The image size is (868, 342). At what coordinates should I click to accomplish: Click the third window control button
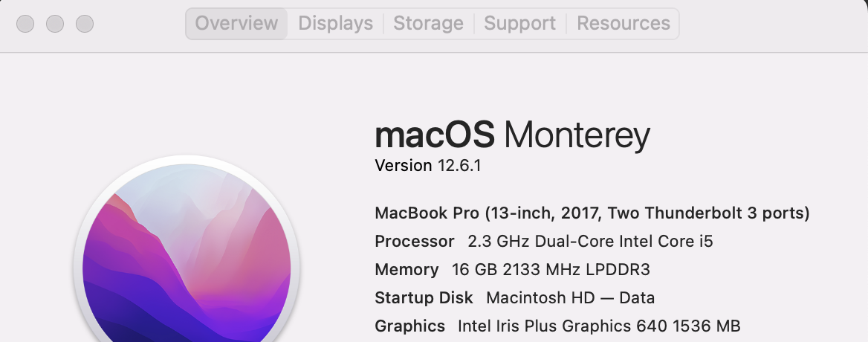point(85,24)
